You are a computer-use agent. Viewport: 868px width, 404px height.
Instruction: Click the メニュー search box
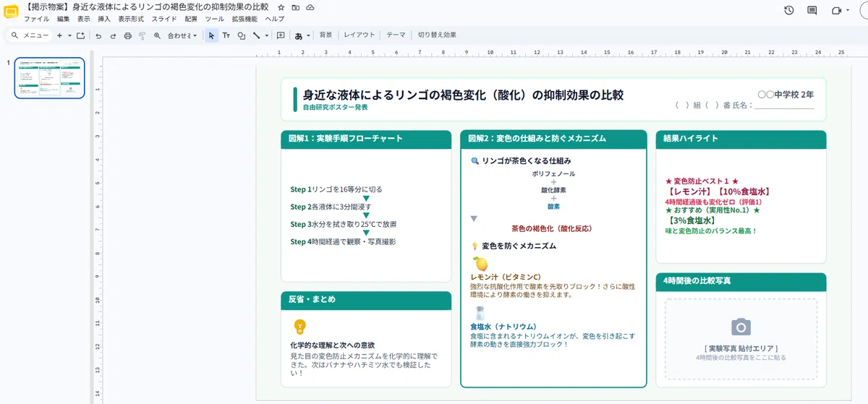30,35
